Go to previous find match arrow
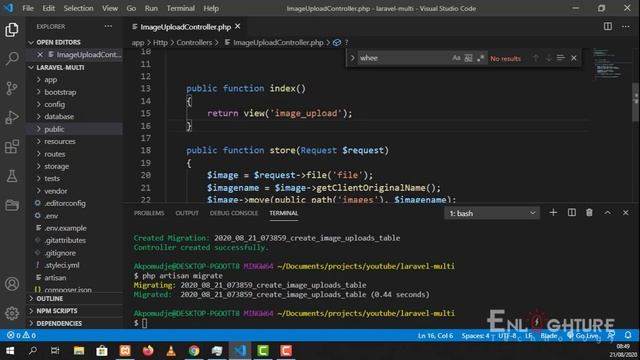640x360 pixels. point(536,58)
